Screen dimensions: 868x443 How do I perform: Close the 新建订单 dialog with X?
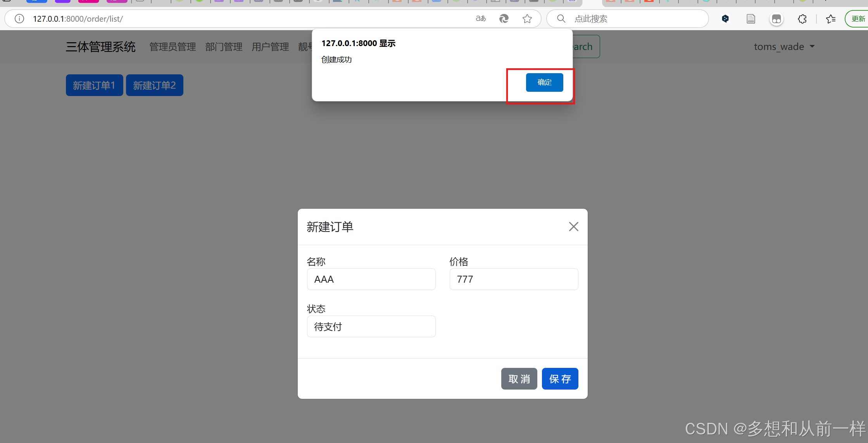573,227
